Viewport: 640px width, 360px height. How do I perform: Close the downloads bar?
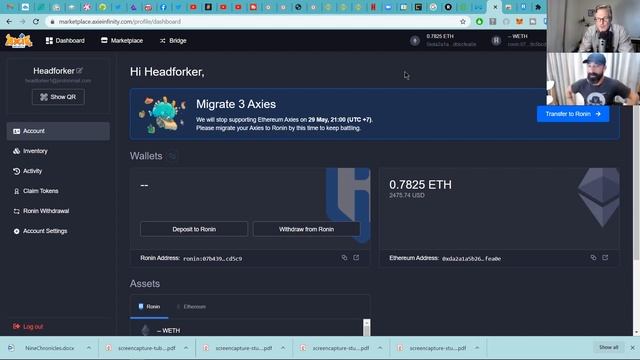632,348
